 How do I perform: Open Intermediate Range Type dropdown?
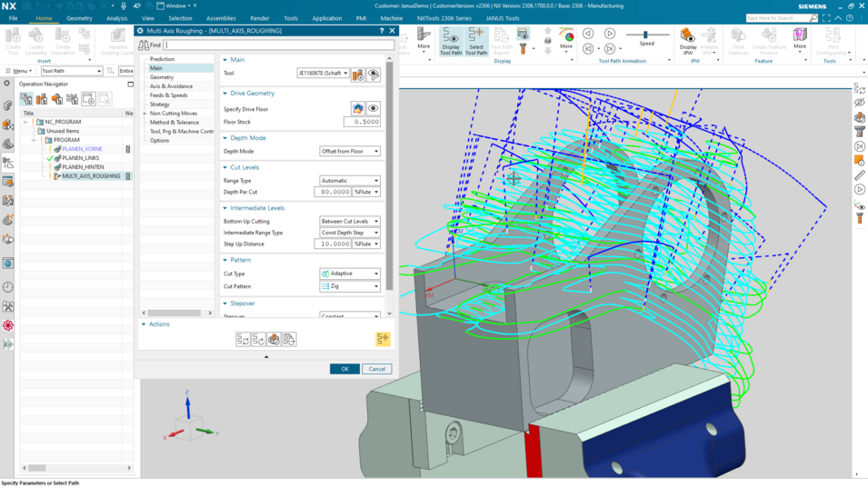point(350,233)
